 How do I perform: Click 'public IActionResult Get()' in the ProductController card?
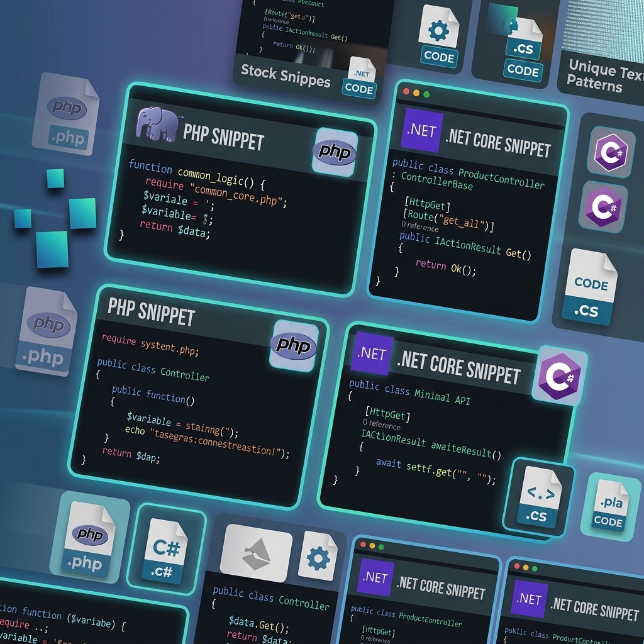pyautogui.click(x=465, y=245)
